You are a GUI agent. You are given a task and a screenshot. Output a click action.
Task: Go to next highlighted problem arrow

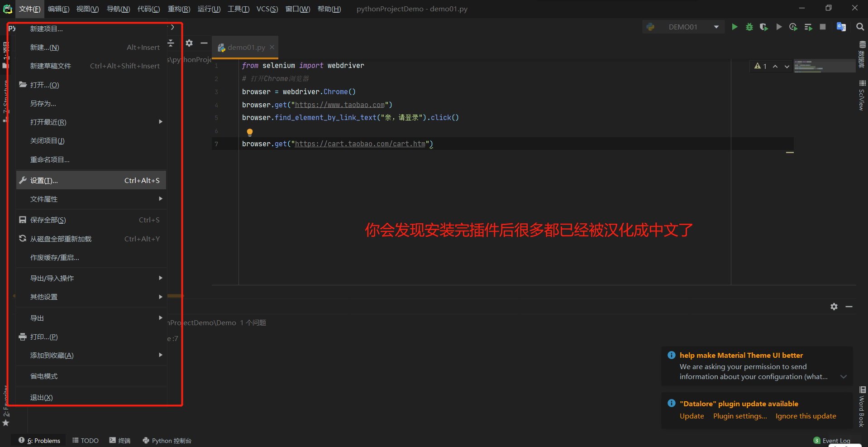click(787, 66)
